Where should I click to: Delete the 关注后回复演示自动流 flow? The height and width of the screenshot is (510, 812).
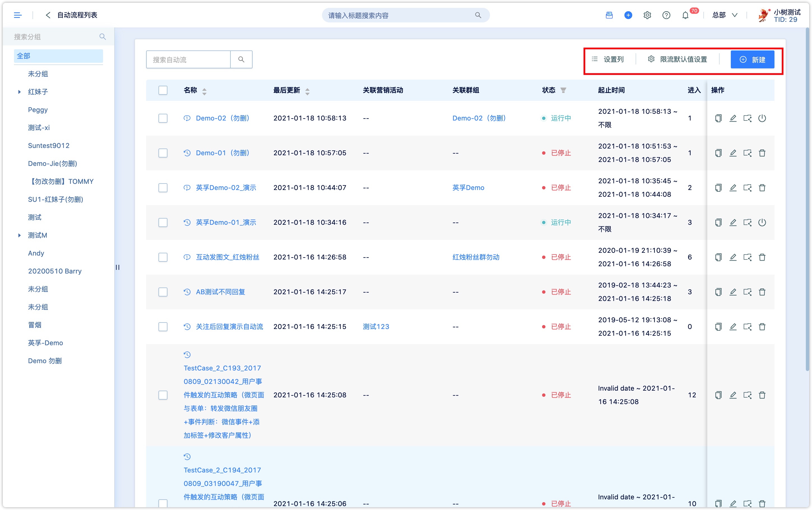[x=762, y=327]
